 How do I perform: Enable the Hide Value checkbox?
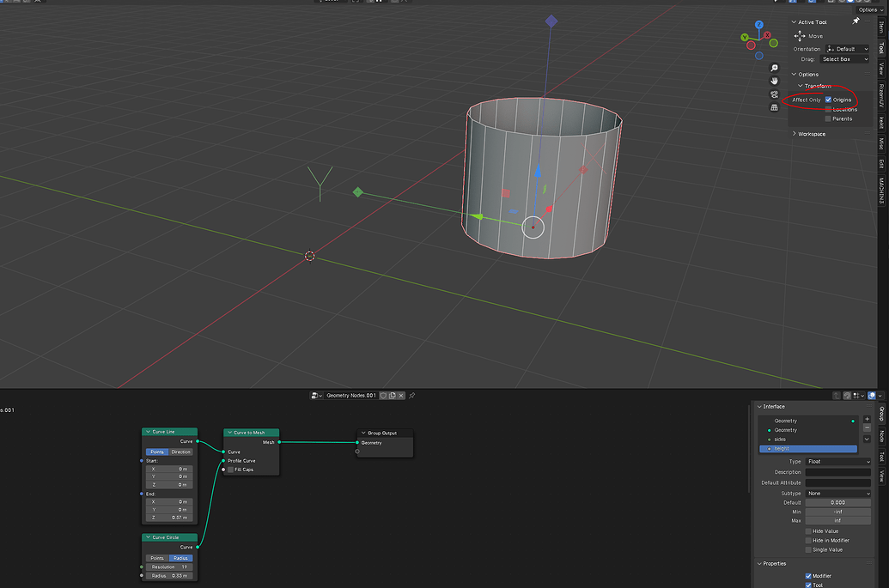click(808, 531)
